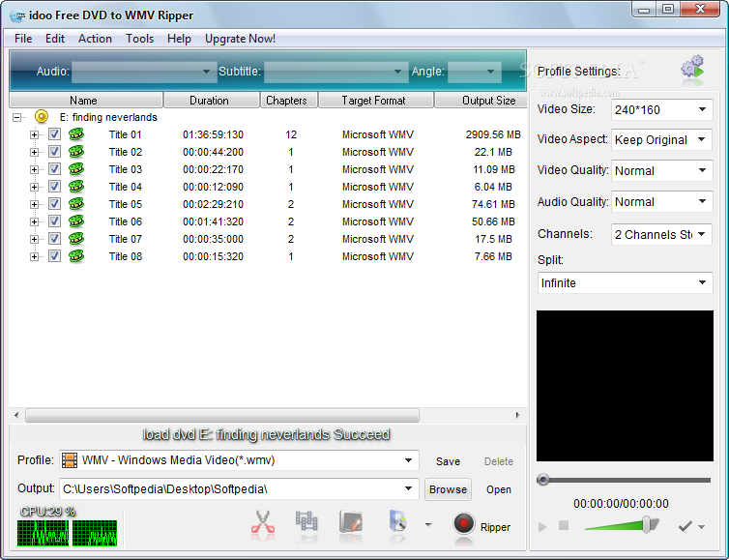
Task: Click the Title 08 film reel icon
Action: click(x=76, y=256)
